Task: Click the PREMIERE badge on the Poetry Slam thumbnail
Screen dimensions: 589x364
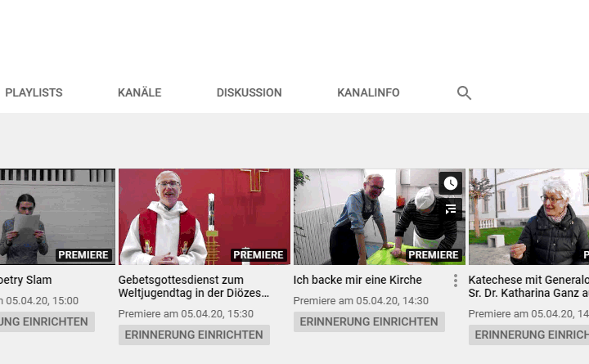Action: tap(83, 255)
